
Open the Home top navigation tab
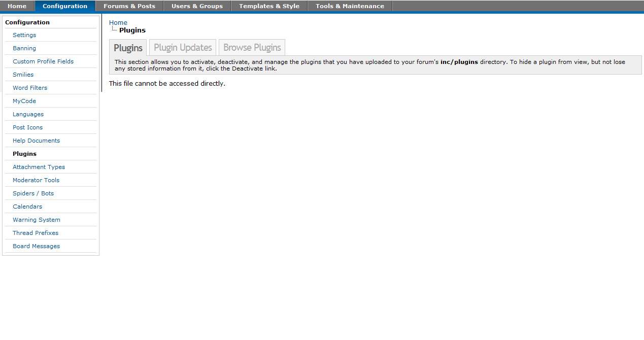(17, 6)
